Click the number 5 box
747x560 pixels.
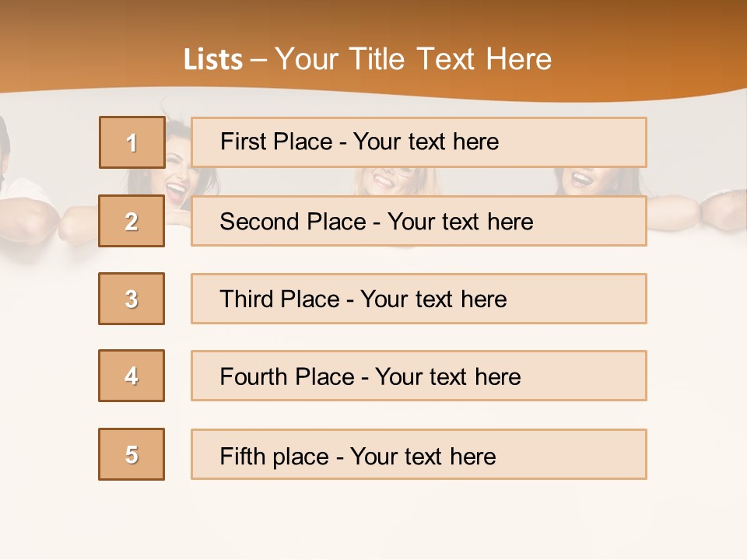point(132,454)
